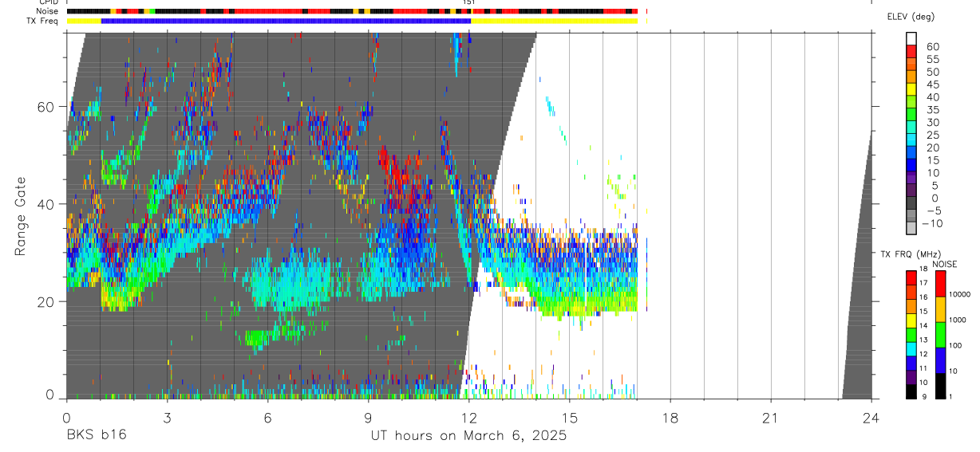Click the 18 tick on the UT axis
980x452 pixels.
pos(670,417)
